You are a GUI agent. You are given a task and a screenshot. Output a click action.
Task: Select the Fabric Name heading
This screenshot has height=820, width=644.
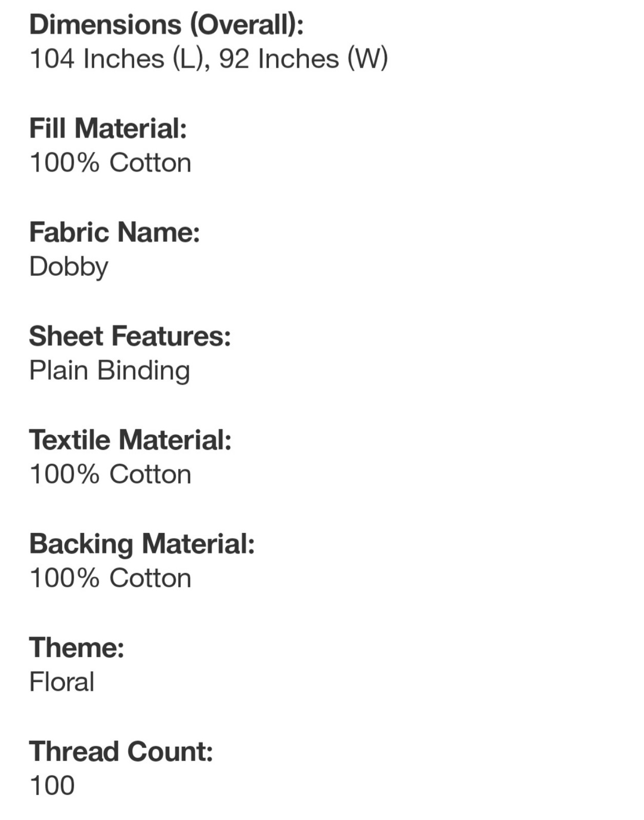pyautogui.click(x=115, y=232)
